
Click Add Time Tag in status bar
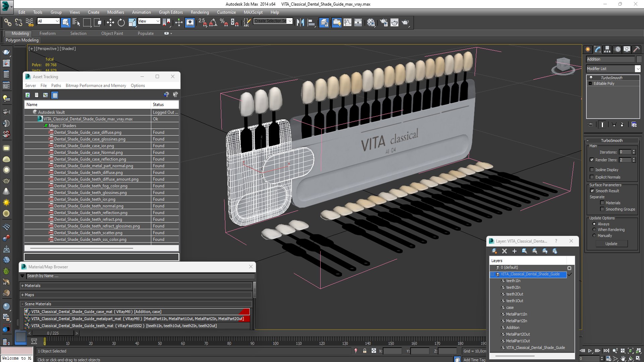click(x=474, y=360)
